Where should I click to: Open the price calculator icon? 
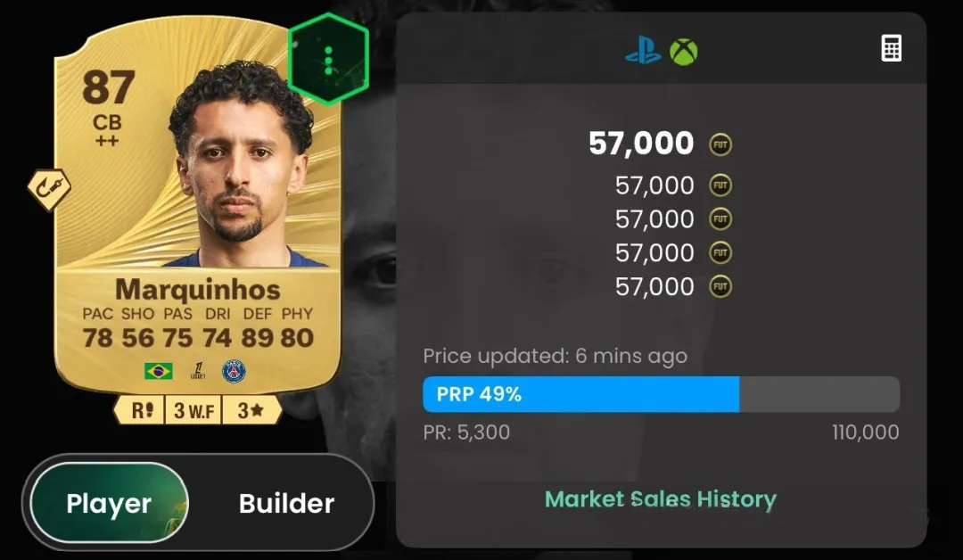coord(891,48)
